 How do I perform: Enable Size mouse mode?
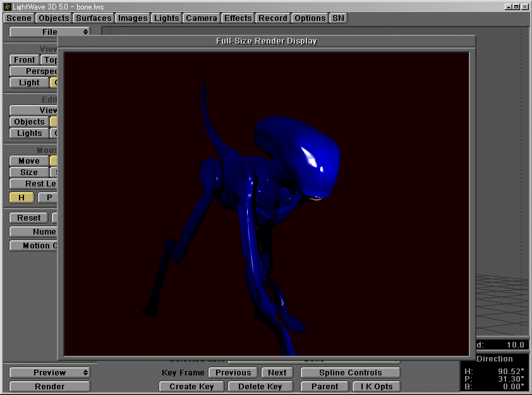(27, 172)
